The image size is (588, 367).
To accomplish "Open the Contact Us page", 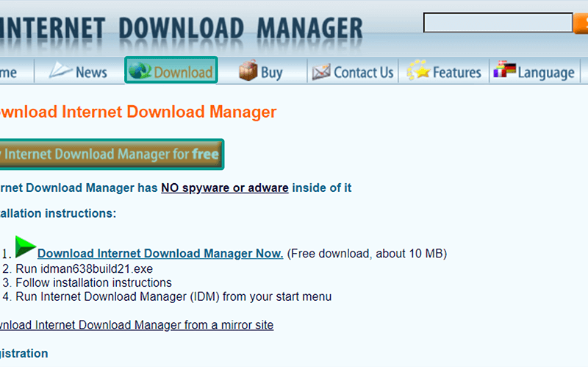I will click(x=353, y=71).
